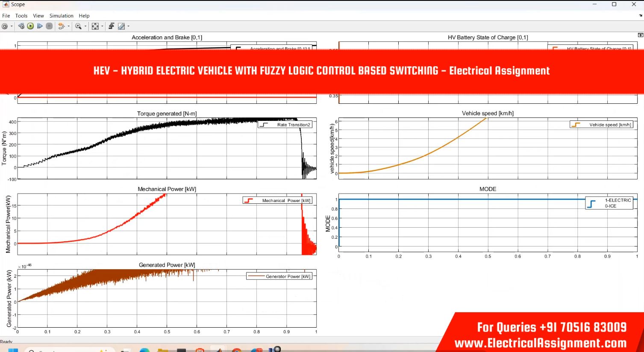Click the Highlight Simulink Block icon
Screen dimensions: 644x352
62,26
